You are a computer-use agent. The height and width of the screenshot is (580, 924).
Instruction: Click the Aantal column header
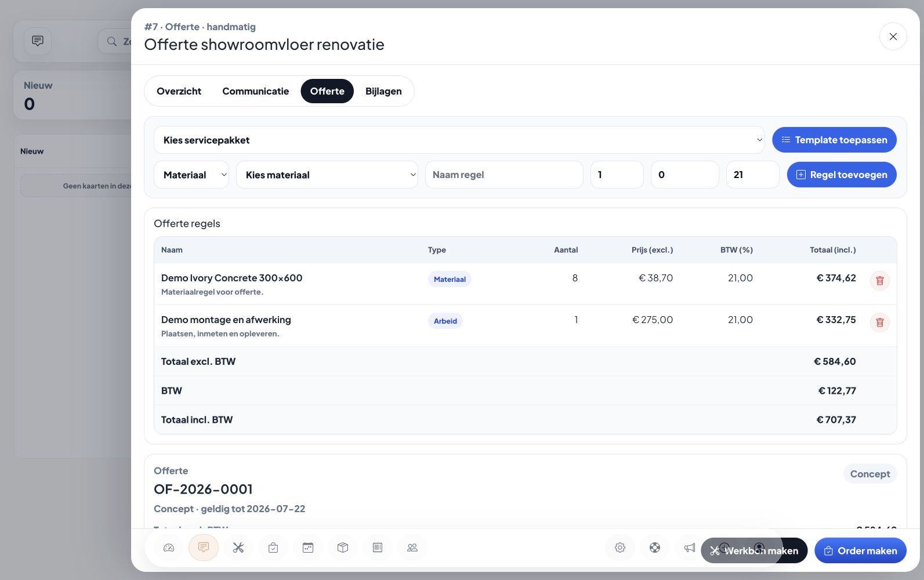click(566, 250)
